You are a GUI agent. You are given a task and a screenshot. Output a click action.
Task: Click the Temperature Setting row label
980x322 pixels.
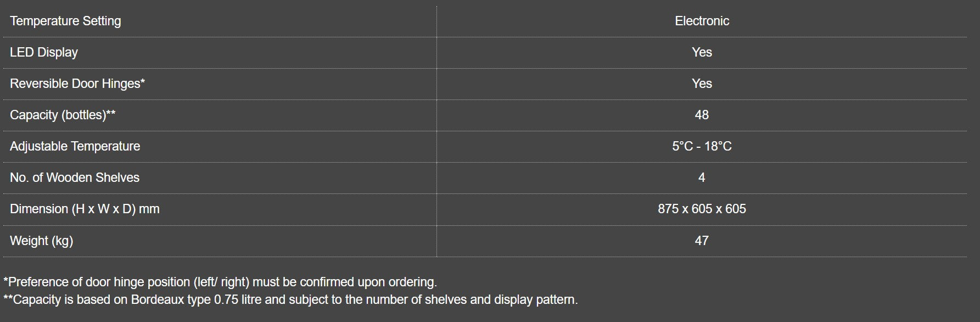pos(65,21)
